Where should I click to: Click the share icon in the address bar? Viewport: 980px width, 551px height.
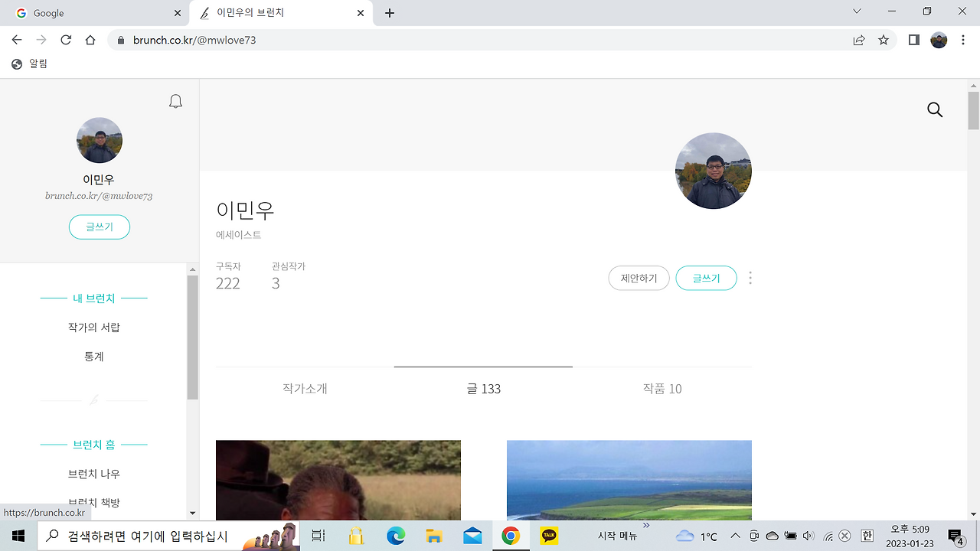[859, 40]
